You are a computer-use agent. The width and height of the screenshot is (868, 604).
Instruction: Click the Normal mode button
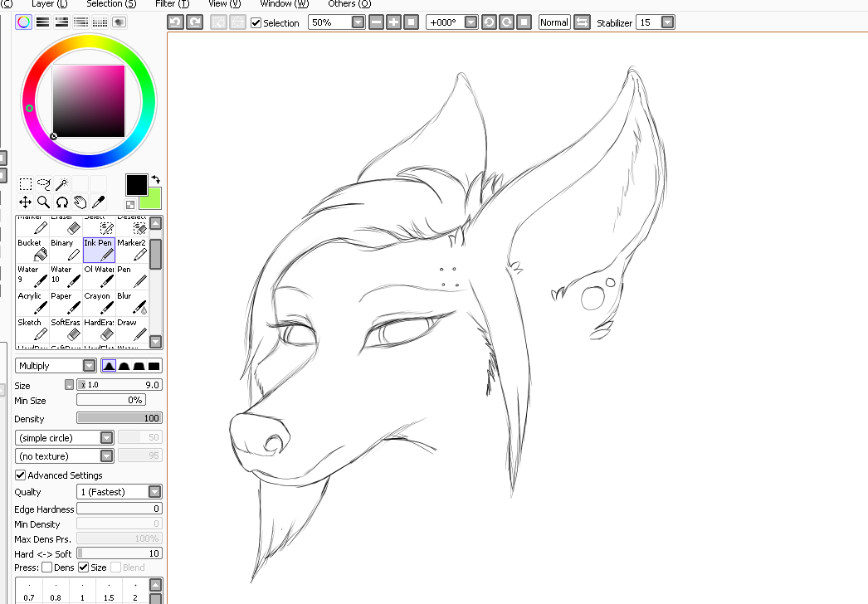pyautogui.click(x=554, y=22)
